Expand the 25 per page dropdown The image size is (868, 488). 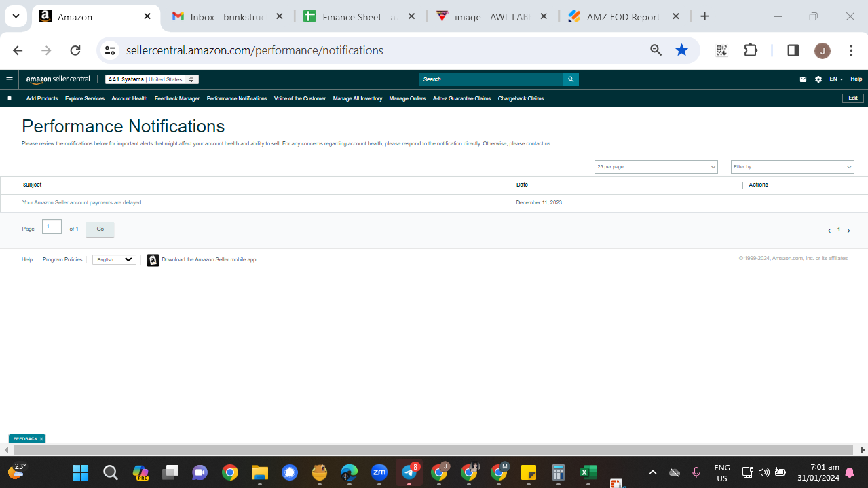click(x=656, y=167)
